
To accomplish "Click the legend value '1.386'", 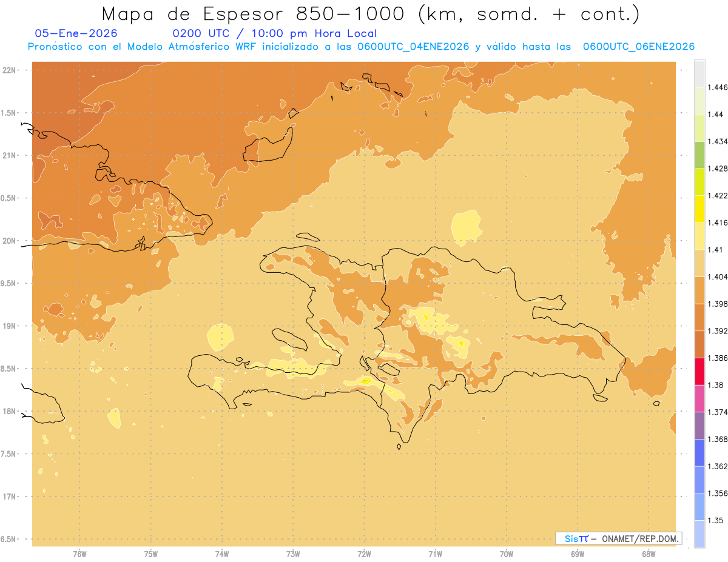I will [x=718, y=358].
